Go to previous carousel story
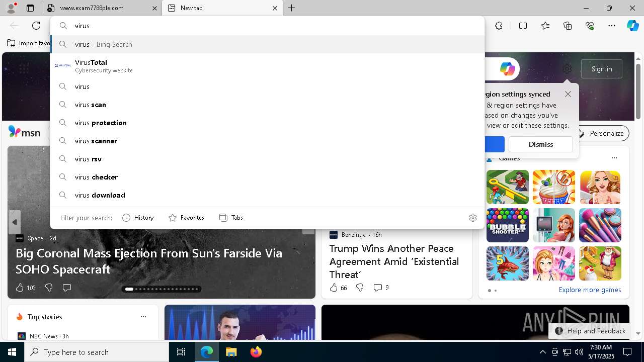 pyautogui.click(x=15, y=222)
